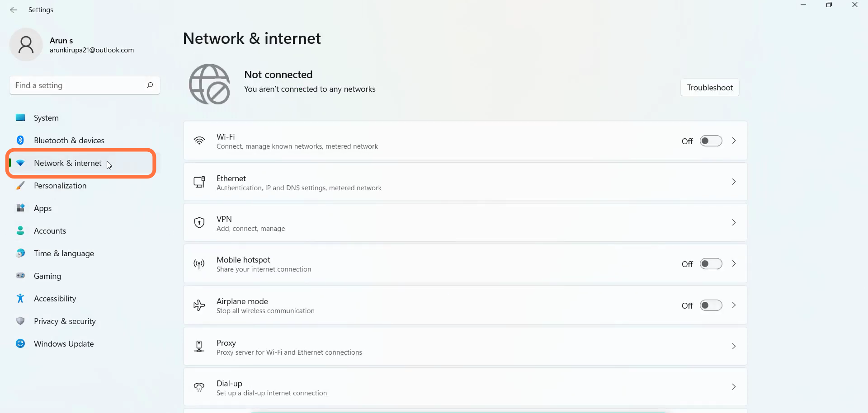Click the Wi-Fi signal icon

click(x=199, y=141)
